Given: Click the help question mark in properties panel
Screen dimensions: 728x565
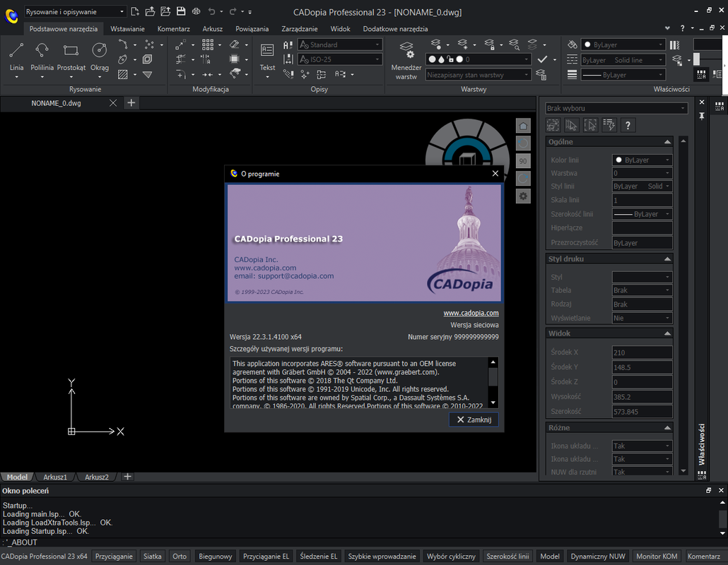Looking at the screenshot, I should tap(628, 125).
